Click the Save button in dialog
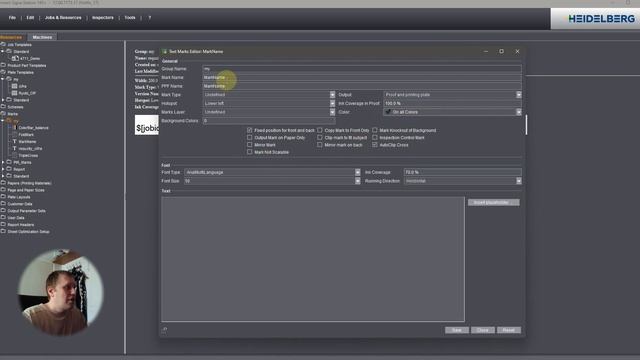Screen dimensions: 640x360 point(457,330)
